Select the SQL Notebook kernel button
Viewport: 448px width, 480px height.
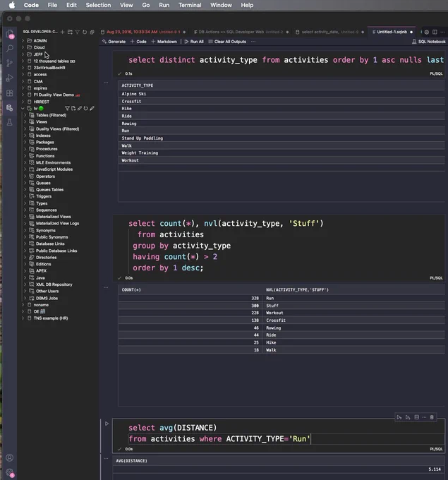[428, 42]
